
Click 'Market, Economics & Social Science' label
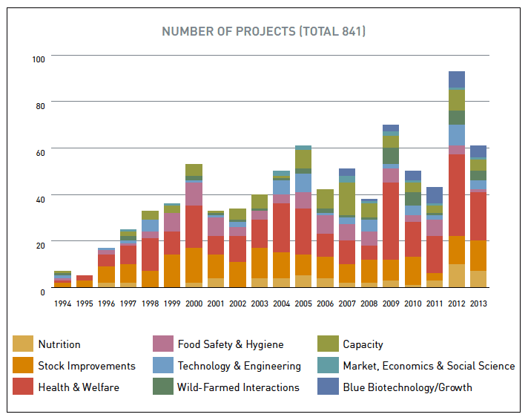tap(429, 366)
